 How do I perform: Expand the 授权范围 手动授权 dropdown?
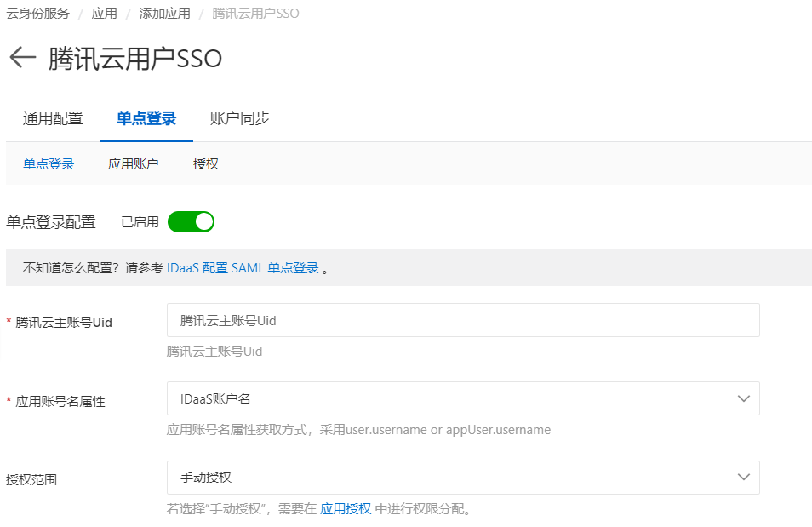pos(463,478)
